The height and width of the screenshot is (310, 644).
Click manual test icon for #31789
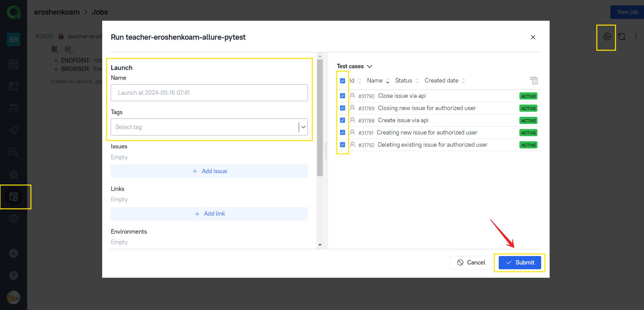(x=352, y=108)
